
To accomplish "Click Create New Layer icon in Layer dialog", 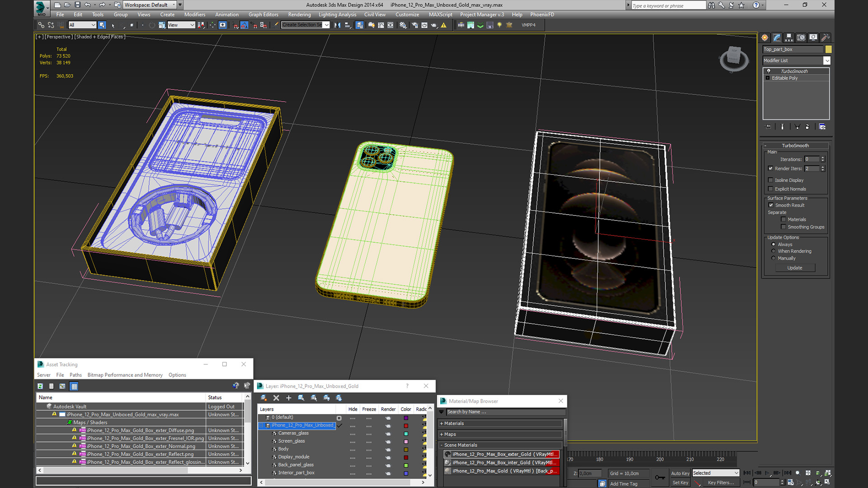I will click(x=264, y=398).
